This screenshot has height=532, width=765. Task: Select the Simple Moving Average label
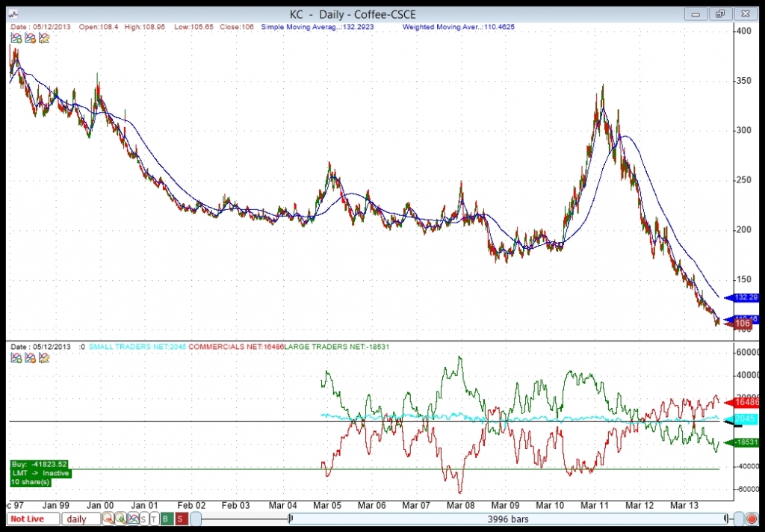[x=317, y=27]
